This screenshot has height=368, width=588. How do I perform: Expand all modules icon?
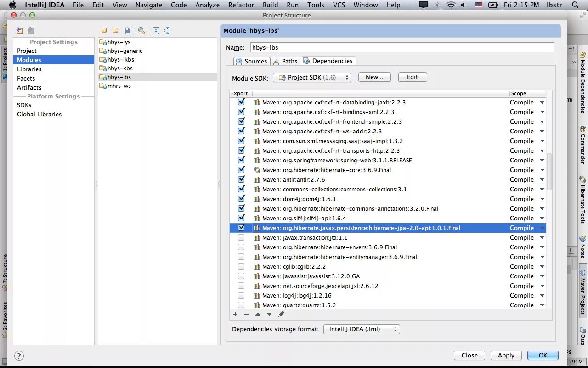click(x=156, y=30)
